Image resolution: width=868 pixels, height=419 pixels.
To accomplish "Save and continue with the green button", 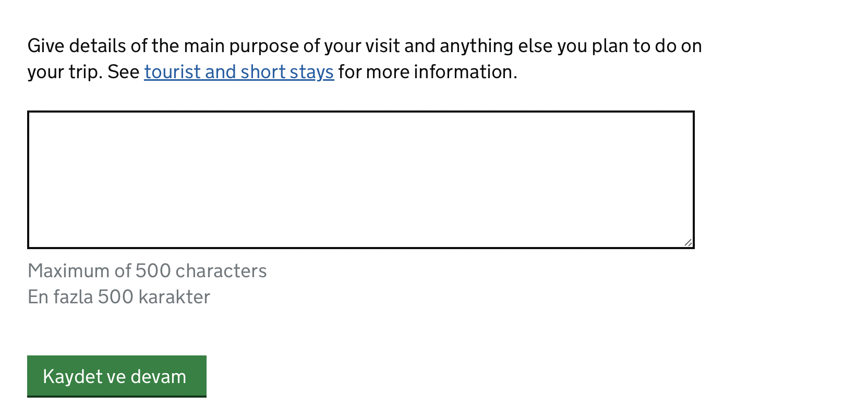I will coord(117,376).
